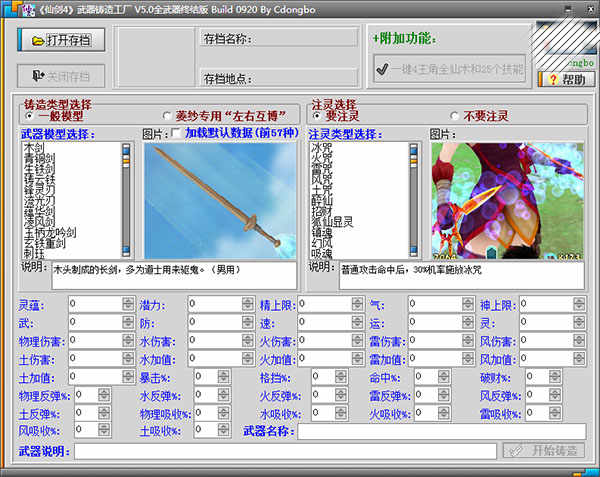
Task: Select 土柄龙吟剑 in the weapon model list
Action: tap(50, 232)
